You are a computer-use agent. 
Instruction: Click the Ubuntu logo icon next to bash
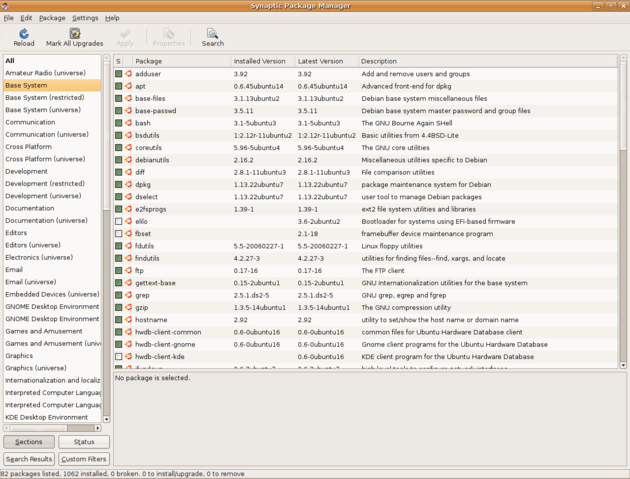(129, 123)
